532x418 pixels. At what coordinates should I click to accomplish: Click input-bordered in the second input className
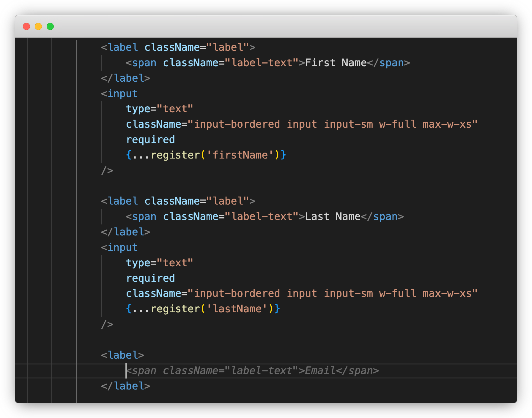pos(237,294)
